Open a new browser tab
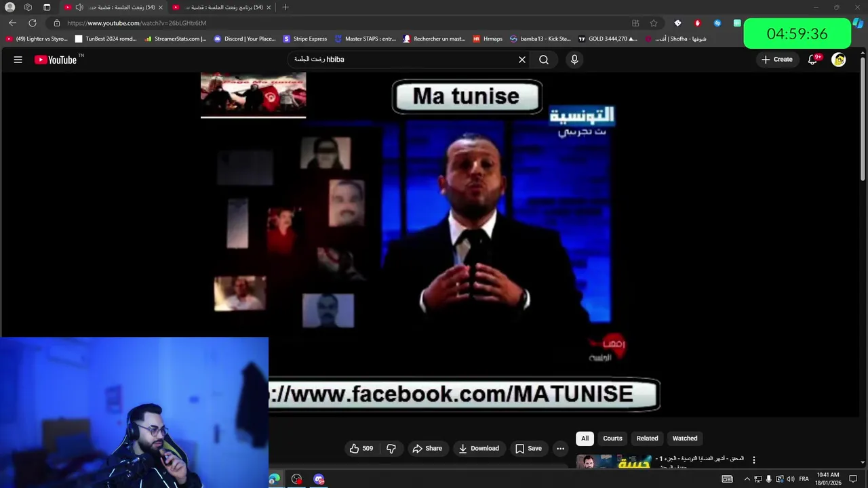Viewport: 868px width, 488px height. (x=285, y=7)
